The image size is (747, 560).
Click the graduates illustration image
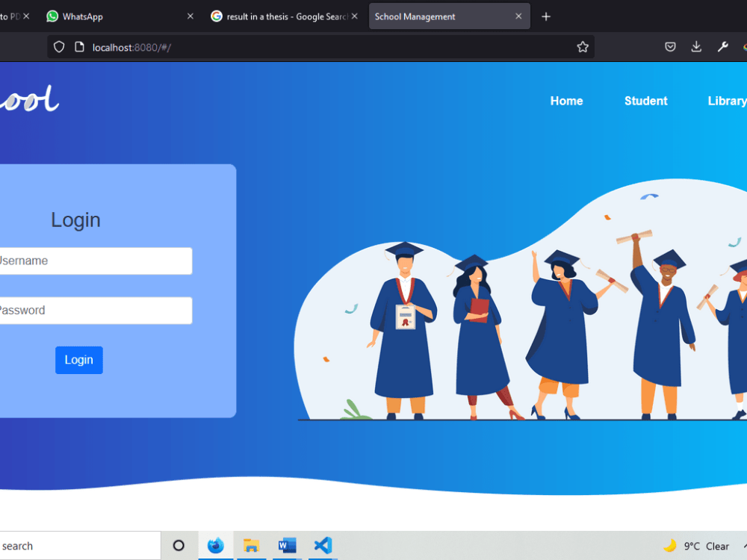(x=520, y=300)
